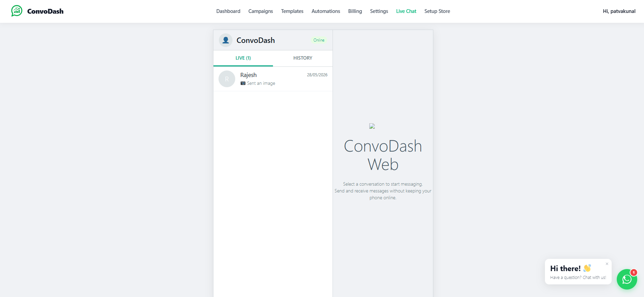The image size is (644, 297).
Task: Click the broken image placeholder icon
Action: point(372,126)
